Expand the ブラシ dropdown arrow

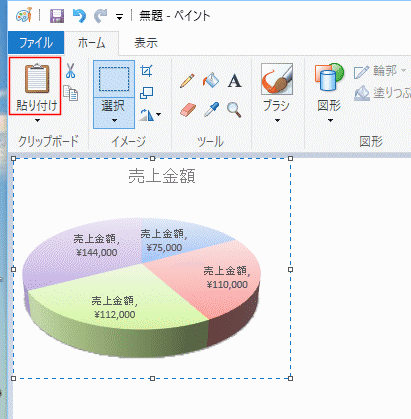(277, 120)
